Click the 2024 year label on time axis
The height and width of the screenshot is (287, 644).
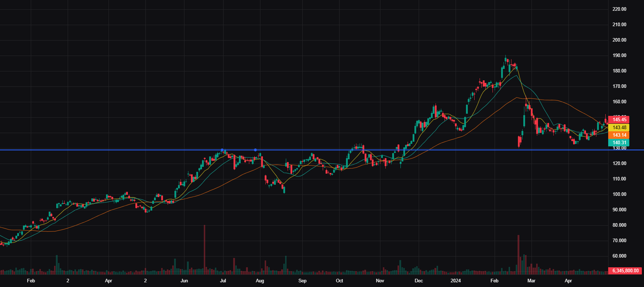click(x=456, y=281)
